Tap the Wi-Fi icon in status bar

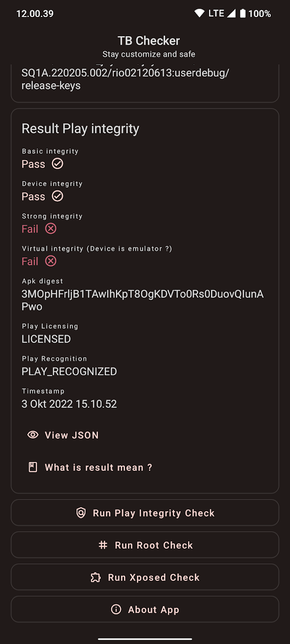[x=199, y=13]
